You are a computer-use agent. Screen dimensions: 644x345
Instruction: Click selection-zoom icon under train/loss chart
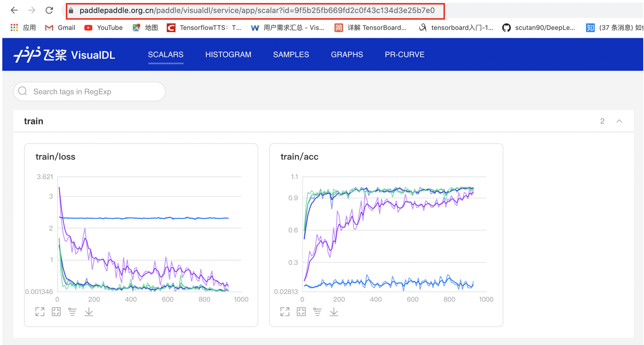pos(56,312)
